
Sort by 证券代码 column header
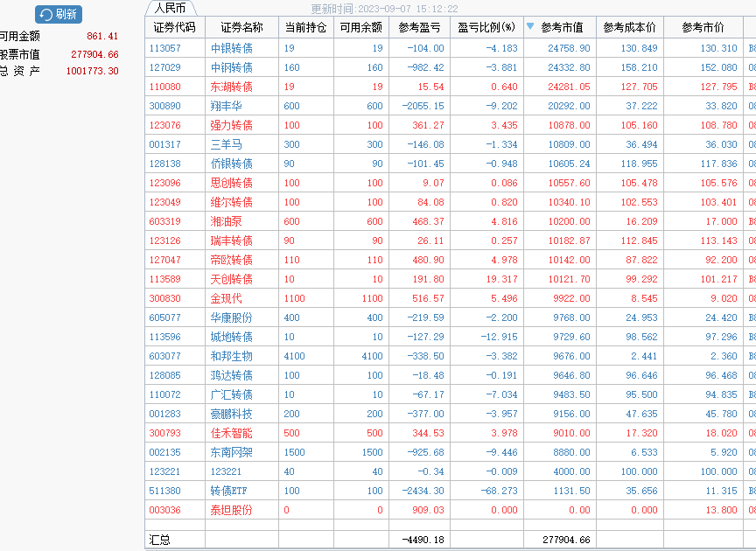coord(174,27)
